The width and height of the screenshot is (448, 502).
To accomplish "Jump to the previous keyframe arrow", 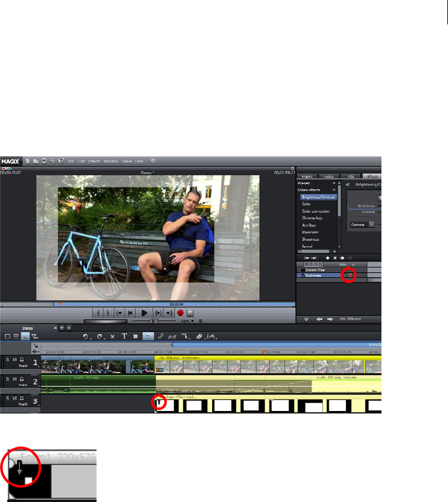I will pyautogui.click(x=307, y=258).
